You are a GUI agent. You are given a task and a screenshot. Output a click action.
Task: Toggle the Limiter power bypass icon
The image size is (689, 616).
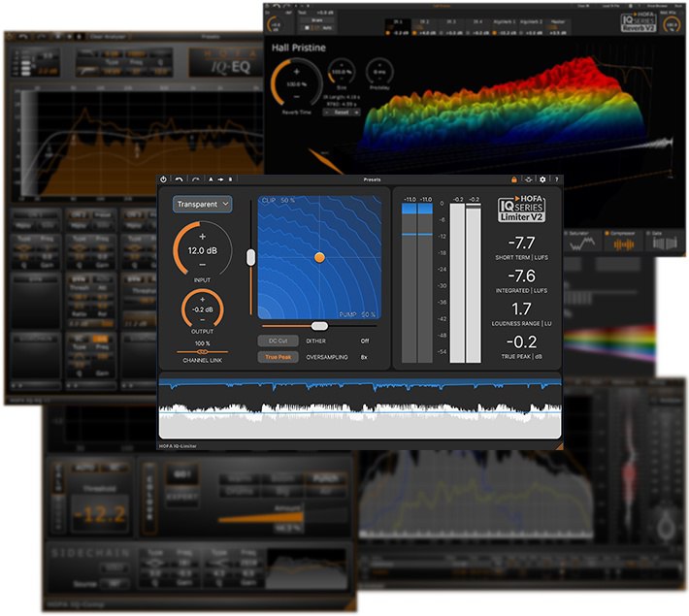click(163, 179)
